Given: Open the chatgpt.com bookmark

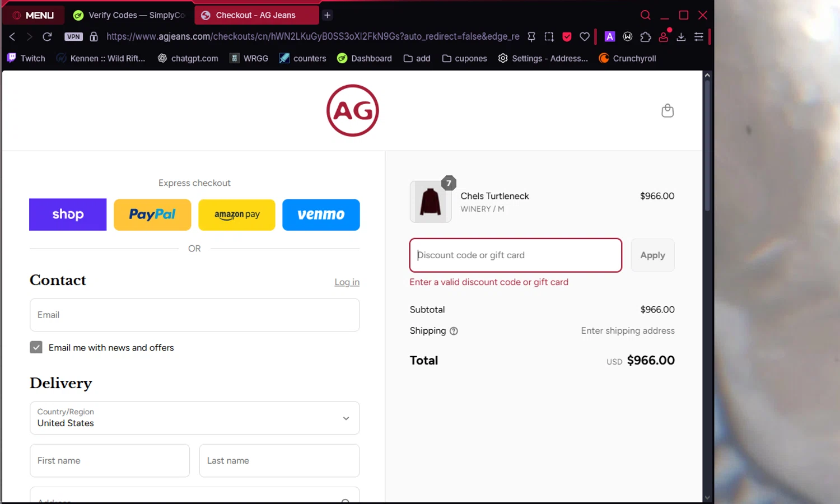Looking at the screenshot, I should [188, 58].
